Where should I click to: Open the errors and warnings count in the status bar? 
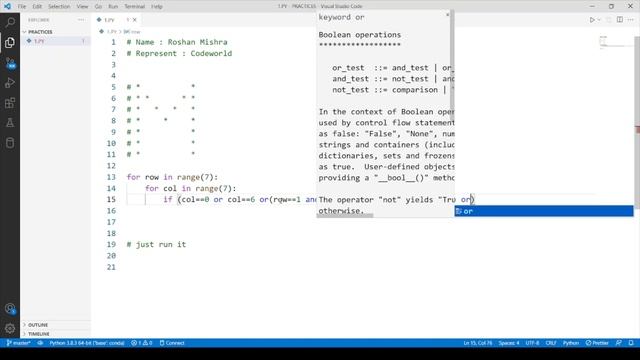142,343
